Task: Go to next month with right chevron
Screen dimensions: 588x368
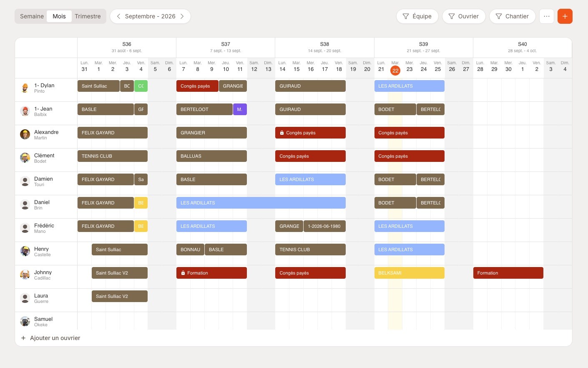Action: pyautogui.click(x=182, y=16)
